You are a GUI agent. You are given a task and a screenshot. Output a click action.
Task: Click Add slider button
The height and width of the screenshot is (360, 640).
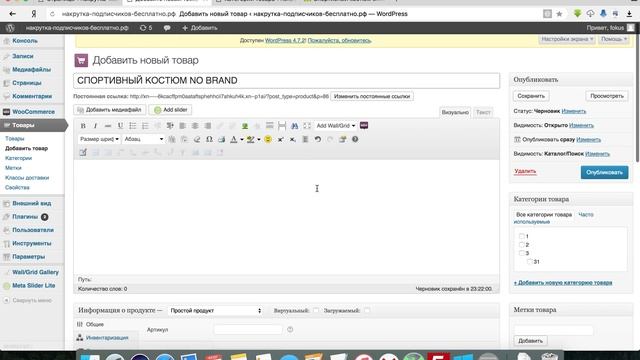pos(171,110)
